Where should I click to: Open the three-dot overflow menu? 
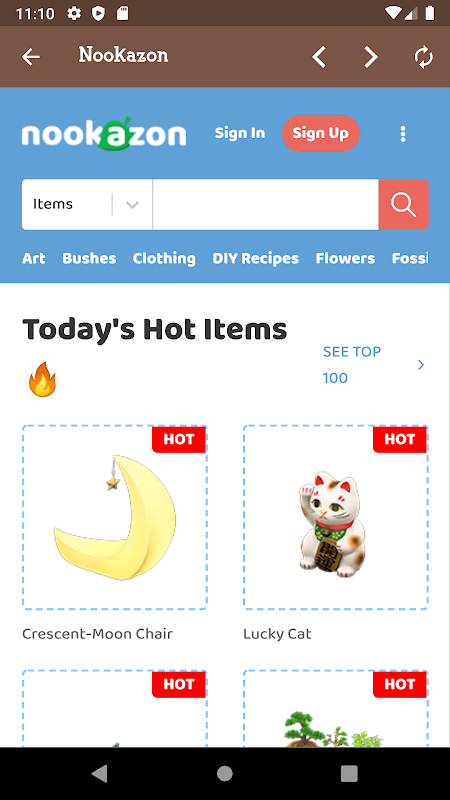click(403, 134)
